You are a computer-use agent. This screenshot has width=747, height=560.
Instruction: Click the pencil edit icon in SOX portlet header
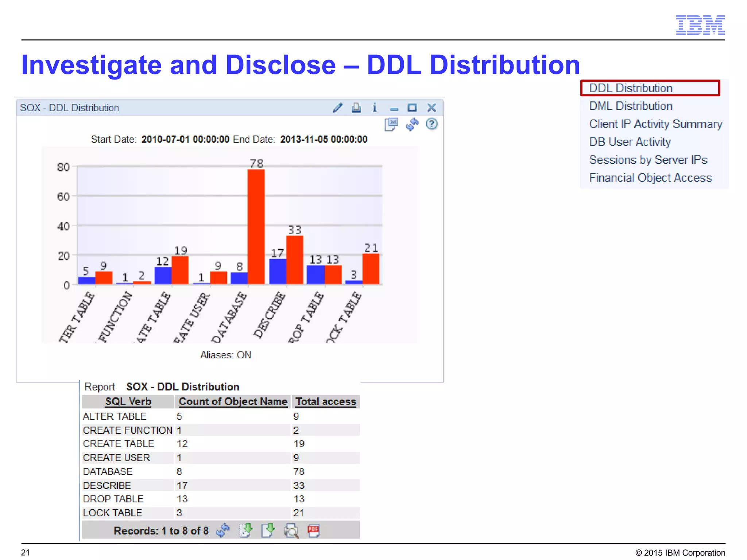(x=338, y=108)
